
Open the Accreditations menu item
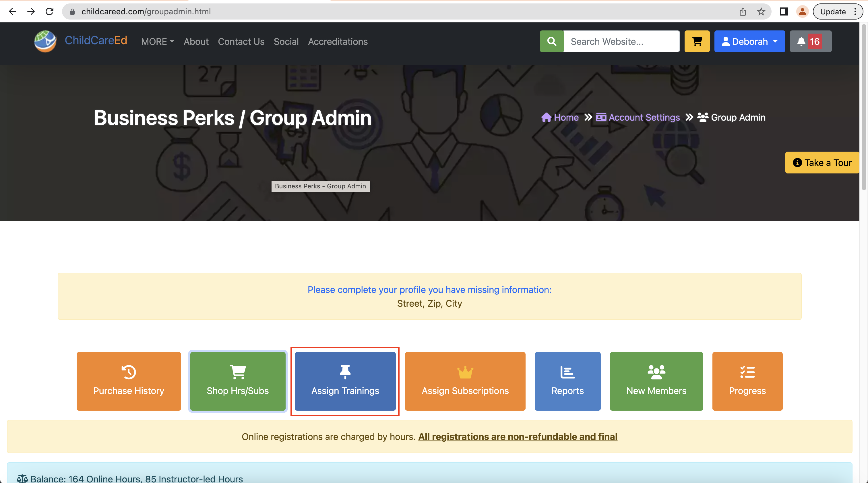point(338,42)
